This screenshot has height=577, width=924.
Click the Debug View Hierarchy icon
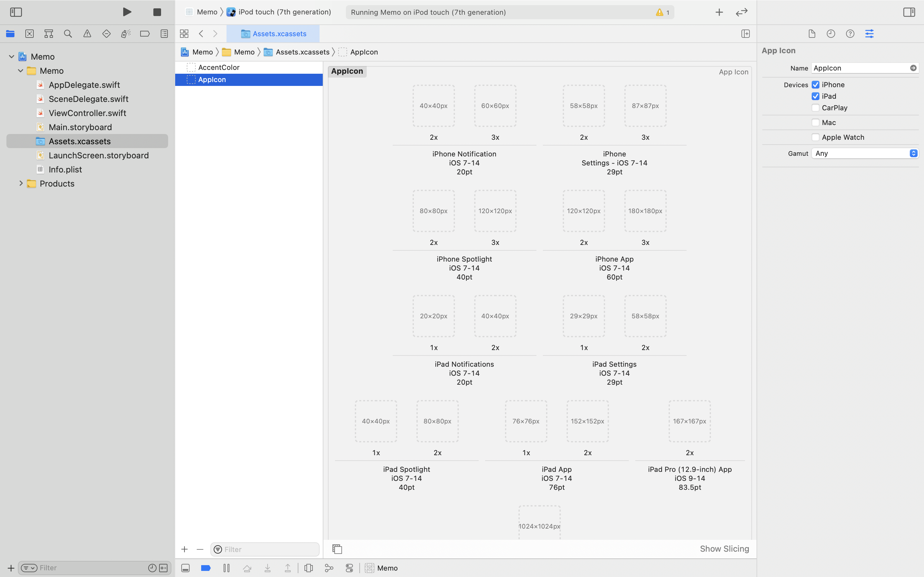(309, 568)
